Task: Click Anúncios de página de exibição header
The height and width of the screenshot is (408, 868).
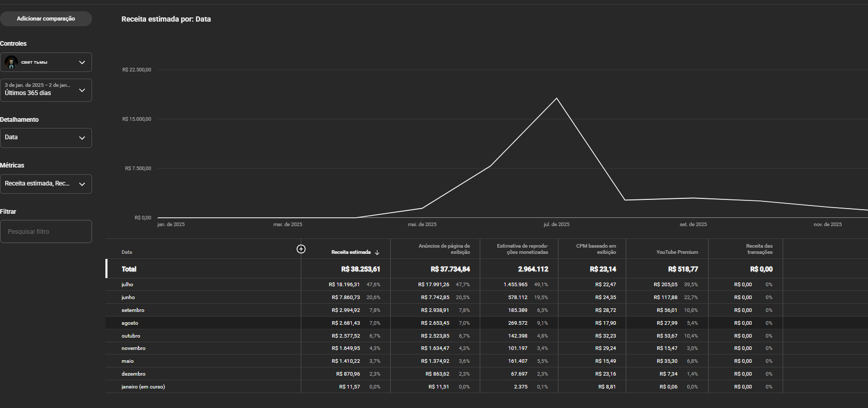Action: [444, 249]
